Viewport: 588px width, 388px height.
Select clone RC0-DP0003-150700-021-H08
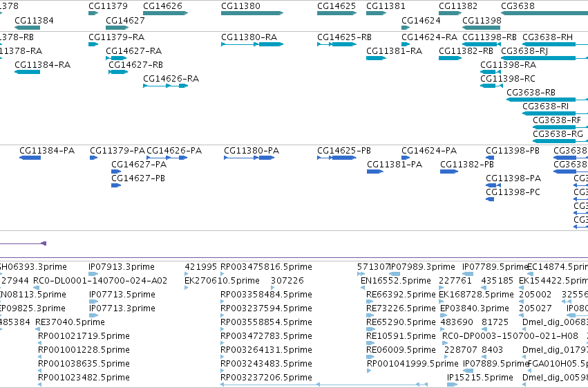(x=511, y=337)
